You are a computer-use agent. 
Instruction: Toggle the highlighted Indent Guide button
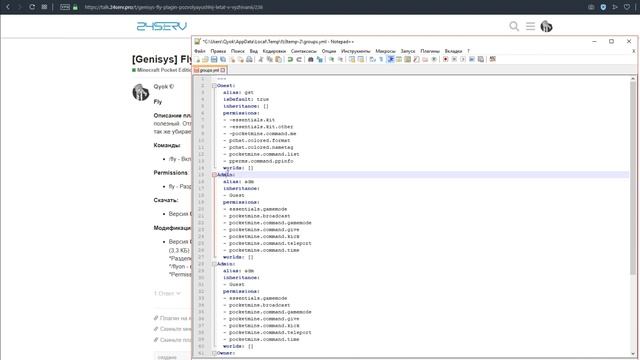(390, 60)
